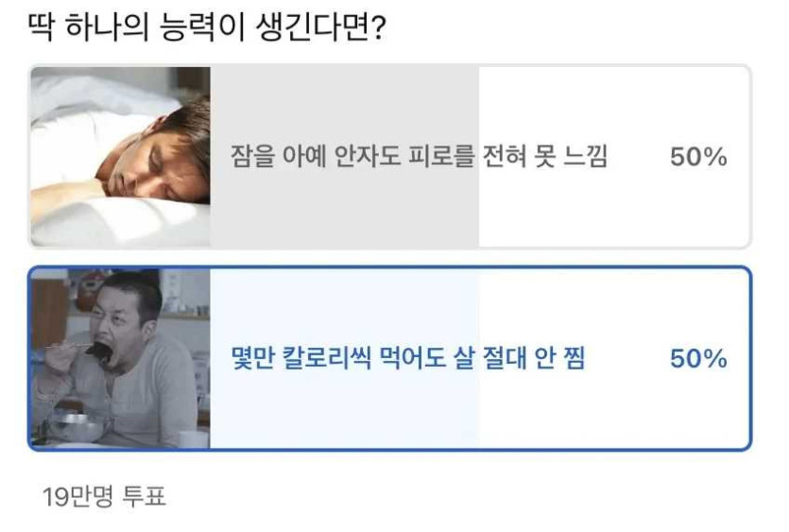789x532 pixels.
Task: Click the poll title '딱 하나의 능력이 생긴다면?'
Action: coord(207,26)
